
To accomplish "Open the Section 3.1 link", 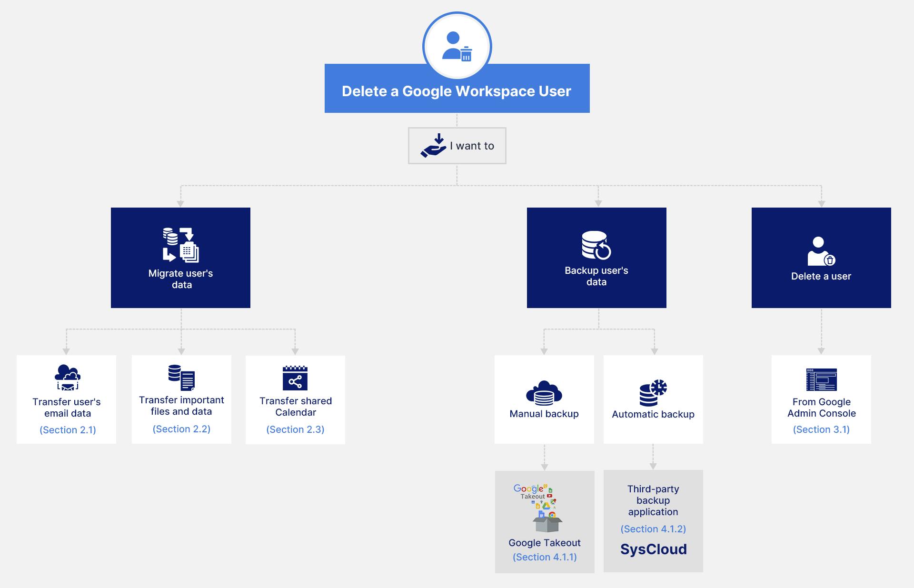I will 821,429.
